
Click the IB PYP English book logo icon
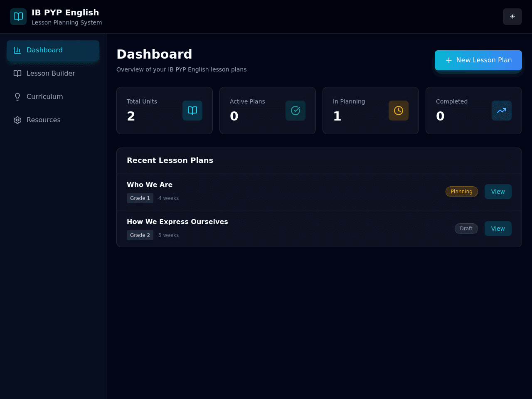point(18,17)
